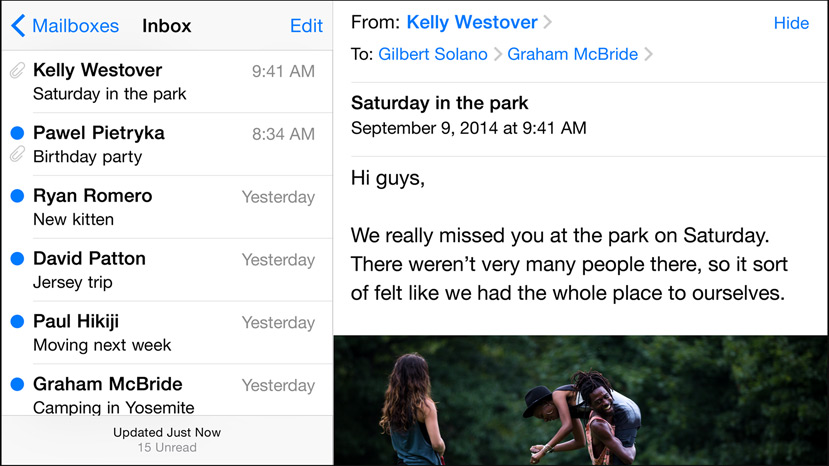The image size is (829, 466).
Task: Tap the attachment paperclip on Kelly Westover's email
Action: pos(17,71)
